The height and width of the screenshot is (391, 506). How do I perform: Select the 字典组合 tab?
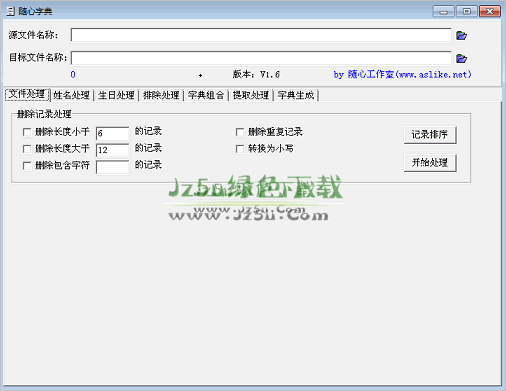tap(206, 95)
